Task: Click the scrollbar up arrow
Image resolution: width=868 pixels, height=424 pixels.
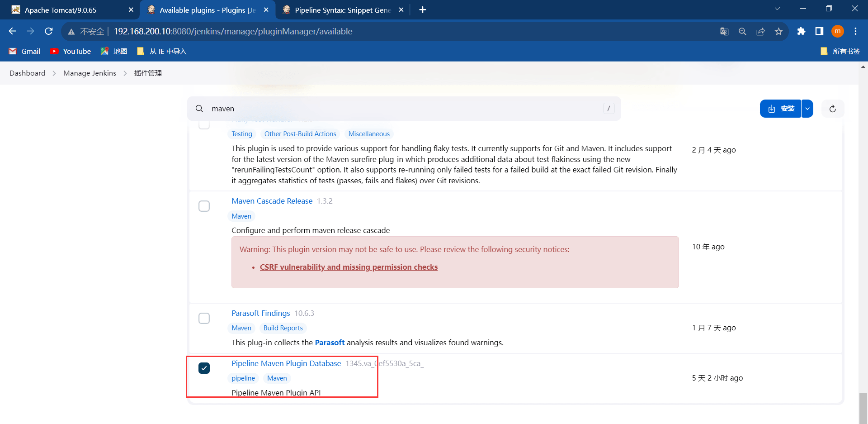Action: click(x=863, y=67)
